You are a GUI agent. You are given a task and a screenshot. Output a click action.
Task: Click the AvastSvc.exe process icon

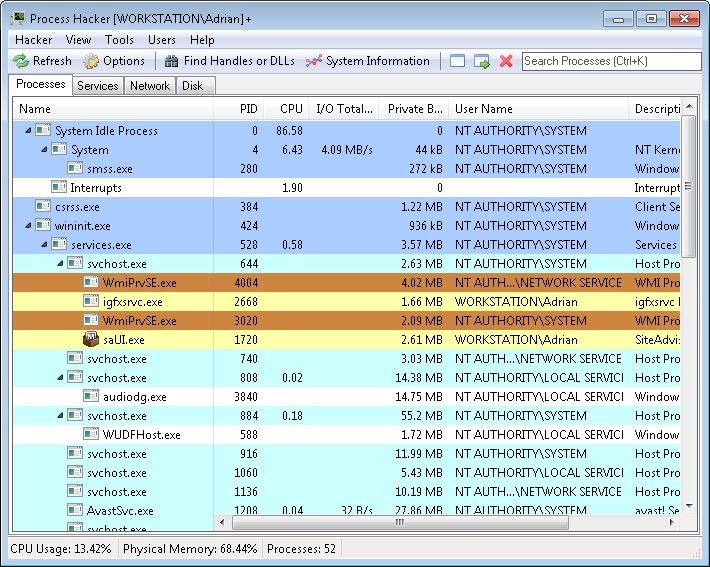click(75, 510)
